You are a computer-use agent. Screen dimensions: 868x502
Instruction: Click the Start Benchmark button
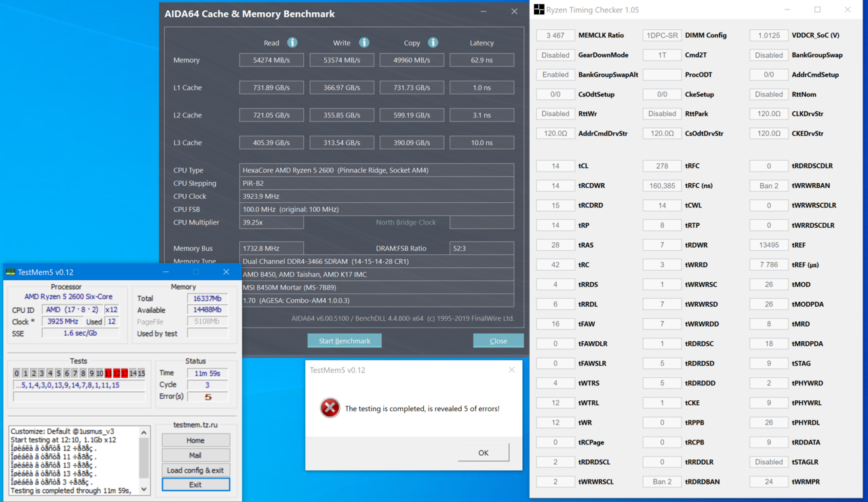[x=344, y=341]
